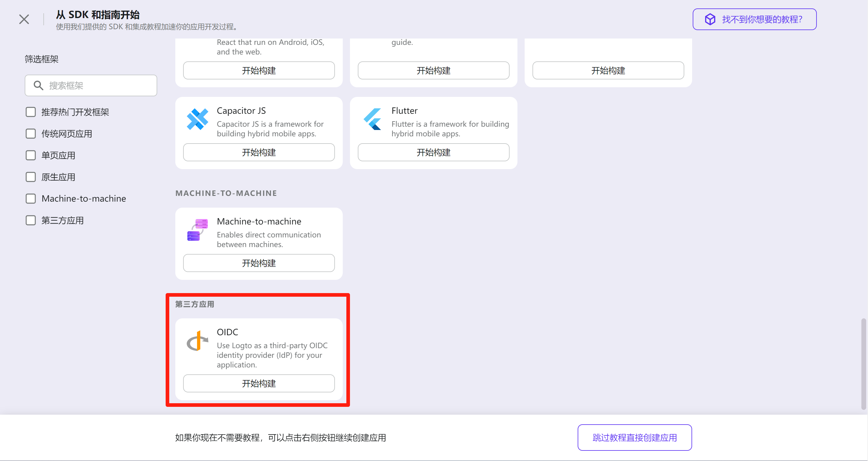Screen dimensions: 868x461
Task: Select the 原生应用 filter checkbox
Action: tap(31, 177)
